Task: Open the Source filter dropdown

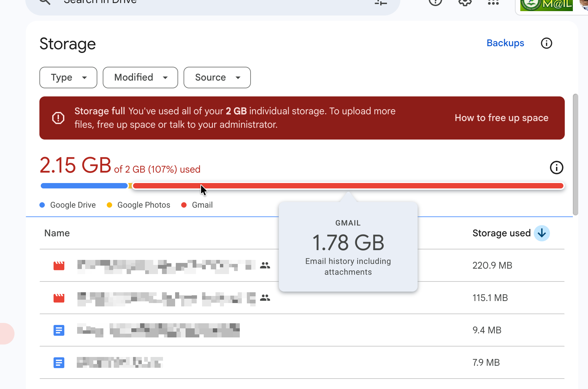Action: pos(217,78)
